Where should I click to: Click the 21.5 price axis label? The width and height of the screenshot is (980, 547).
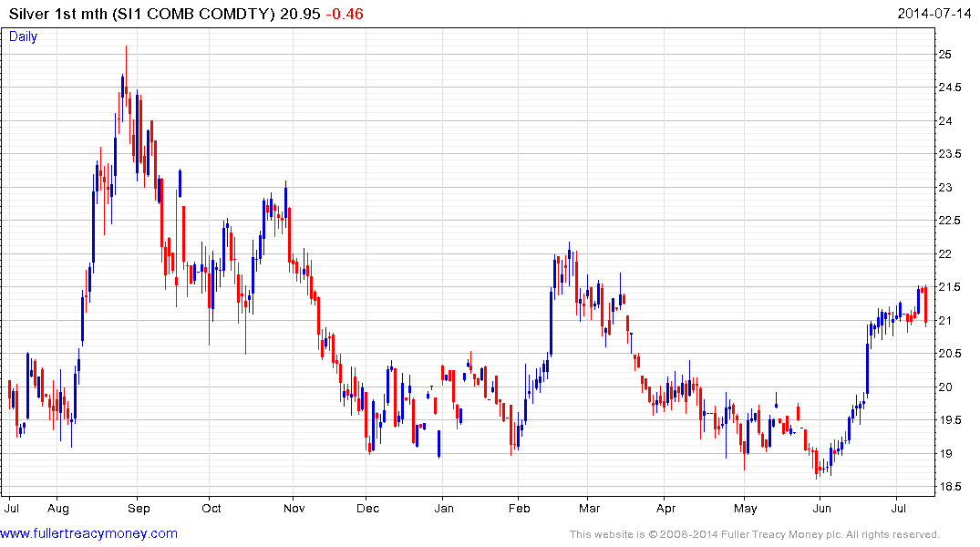click(x=950, y=287)
